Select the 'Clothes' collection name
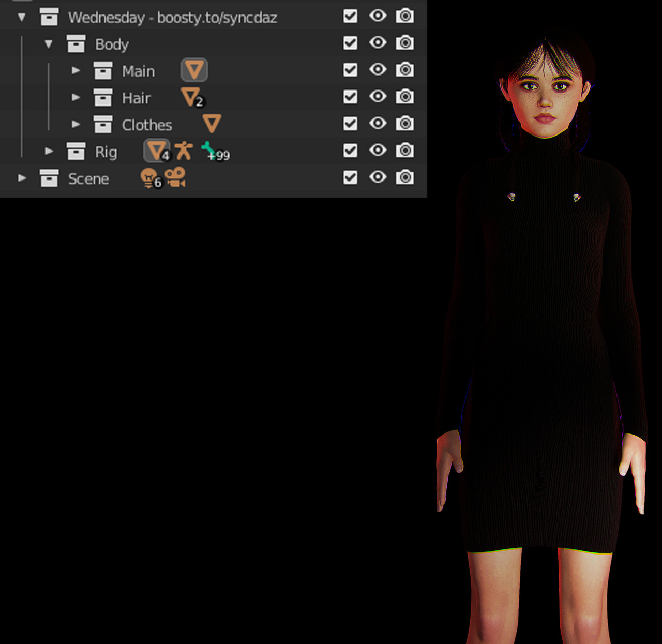This screenshot has width=662, height=644. [x=147, y=125]
